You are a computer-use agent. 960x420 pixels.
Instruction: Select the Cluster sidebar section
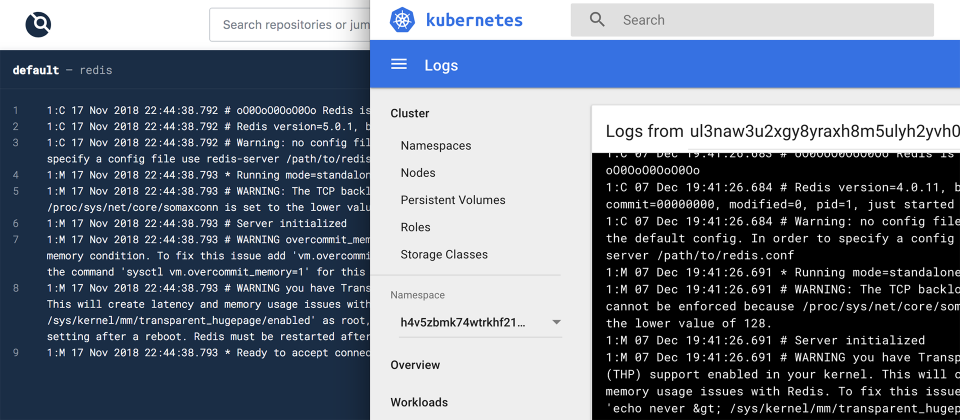click(410, 113)
